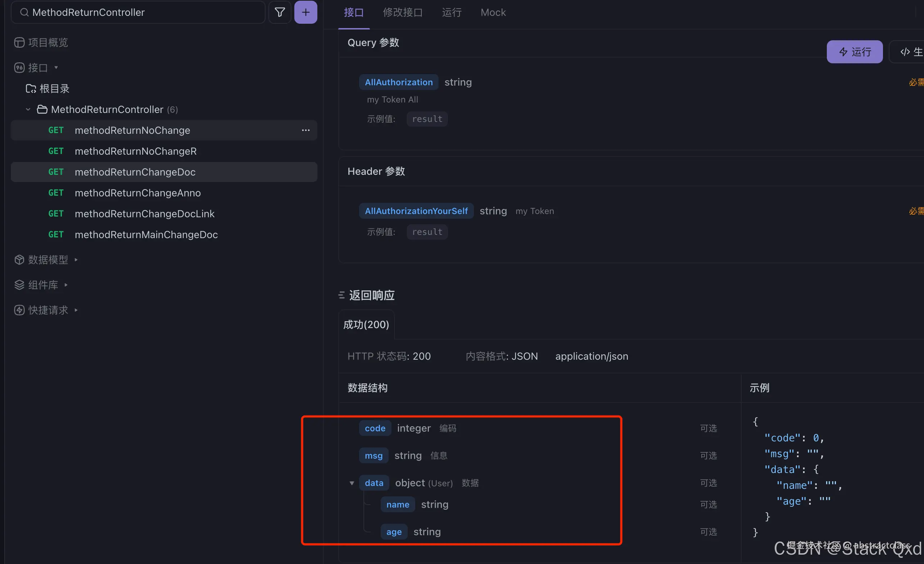The height and width of the screenshot is (564, 924).
Task: Collapse the MethodReturnController folder
Action: 28,109
